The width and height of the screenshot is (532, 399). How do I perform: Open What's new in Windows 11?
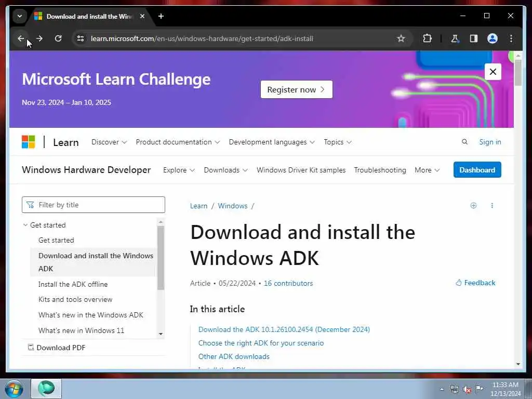[x=81, y=330]
